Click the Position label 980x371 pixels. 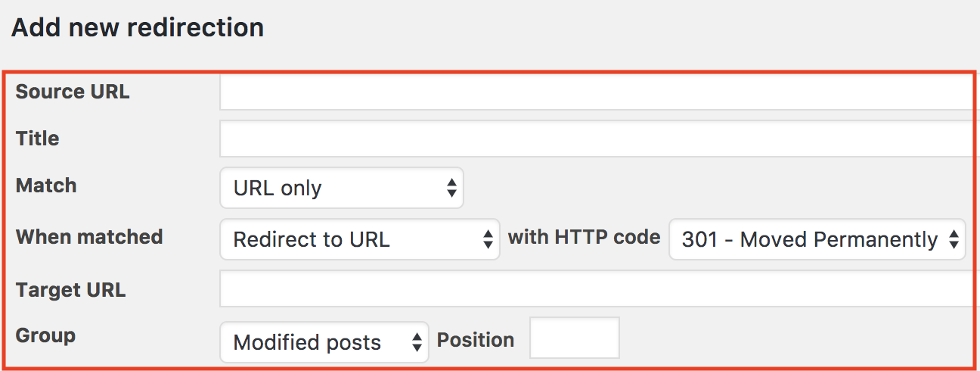pos(476,340)
